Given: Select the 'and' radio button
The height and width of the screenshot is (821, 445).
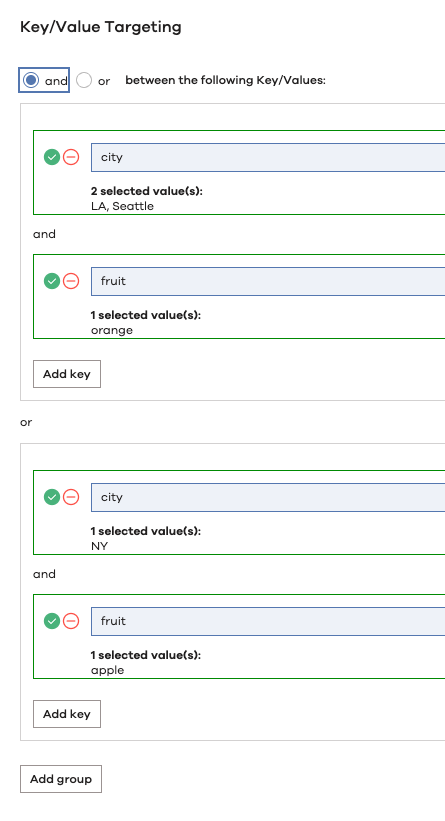Looking at the screenshot, I should pos(31,80).
